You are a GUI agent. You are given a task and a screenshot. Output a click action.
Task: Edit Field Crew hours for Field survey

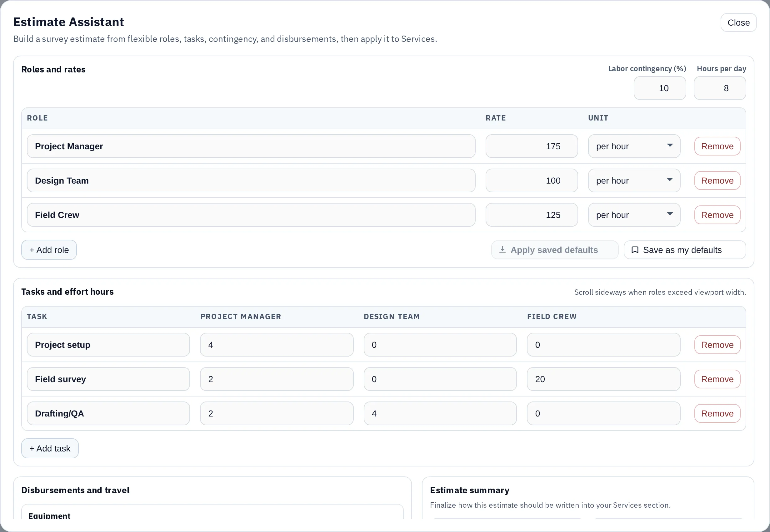(603, 379)
